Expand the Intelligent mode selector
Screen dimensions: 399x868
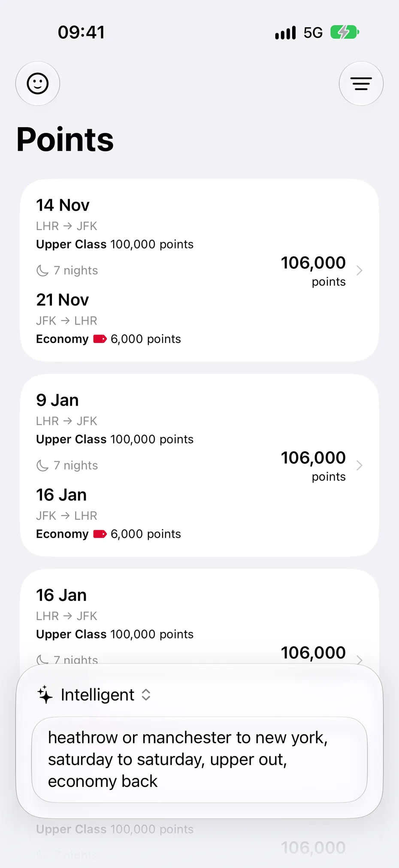click(x=106, y=695)
